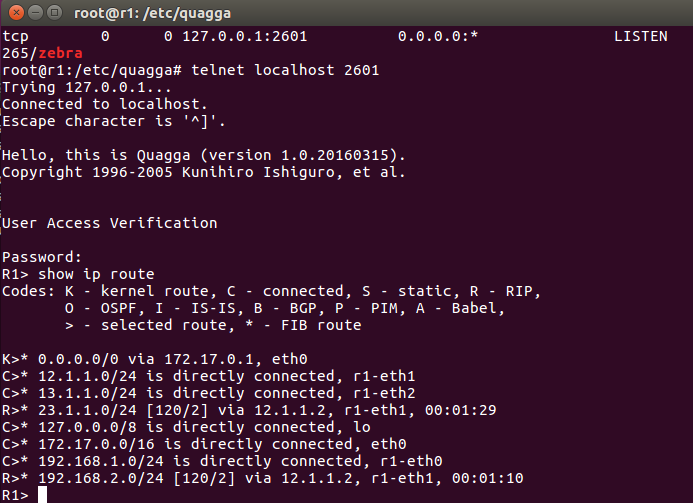Close the terminal window
Viewport: 693px width, 503px height.
tap(16, 12)
